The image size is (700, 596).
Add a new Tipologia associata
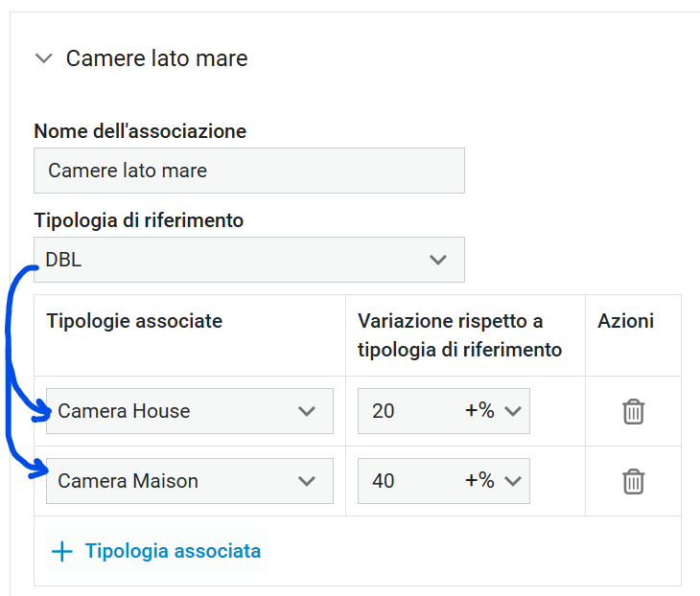(156, 551)
